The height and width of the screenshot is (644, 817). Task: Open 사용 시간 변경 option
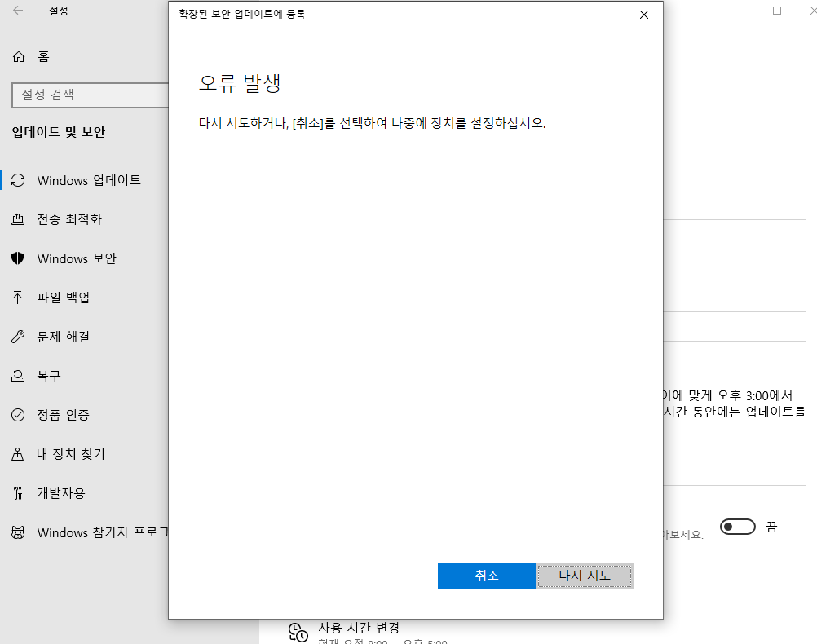coord(359,628)
